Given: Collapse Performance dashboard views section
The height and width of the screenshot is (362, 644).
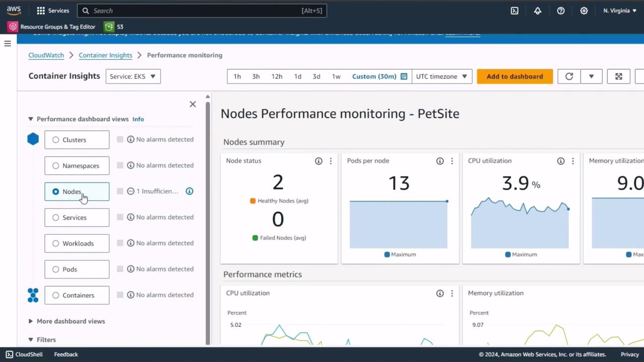Looking at the screenshot, I should pyautogui.click(x=31, y=119).
